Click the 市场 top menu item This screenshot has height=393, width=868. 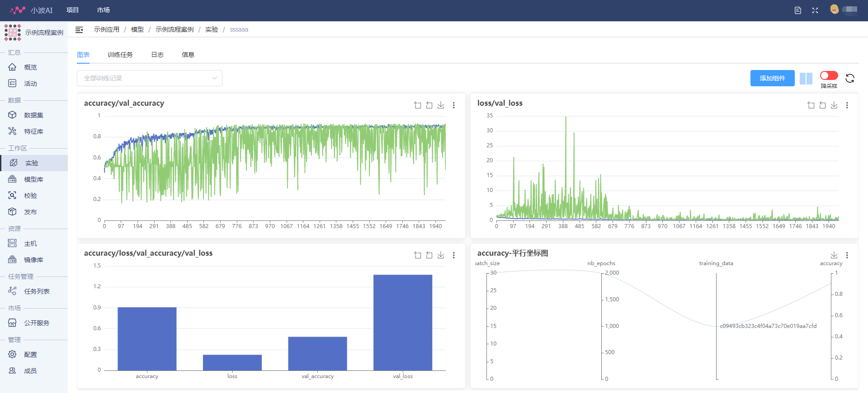coord(103,10)
